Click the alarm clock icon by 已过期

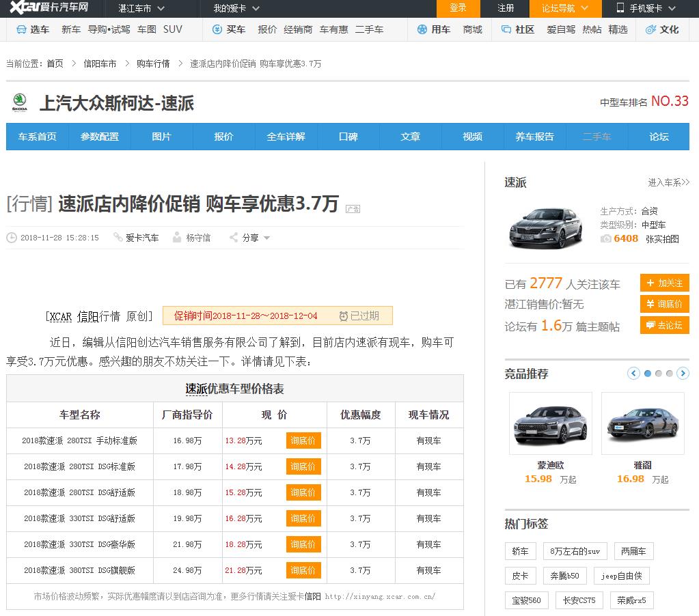pos(344,316)
